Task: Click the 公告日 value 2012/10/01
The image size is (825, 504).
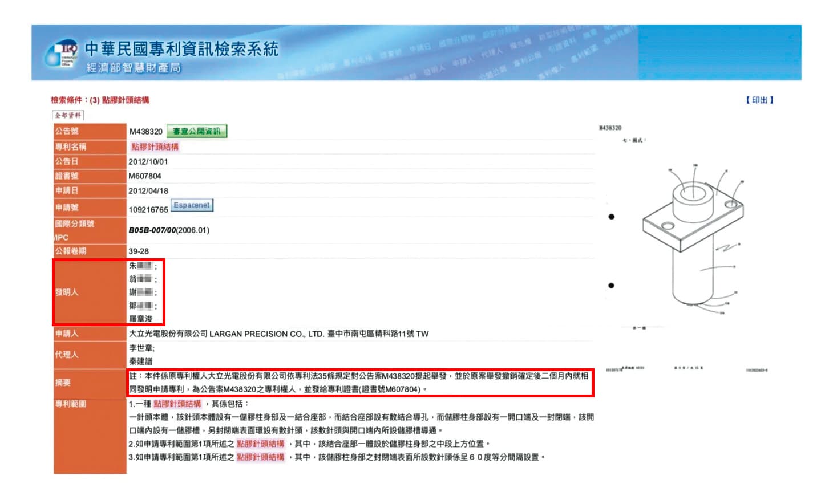Action: [x=148, y=162]
